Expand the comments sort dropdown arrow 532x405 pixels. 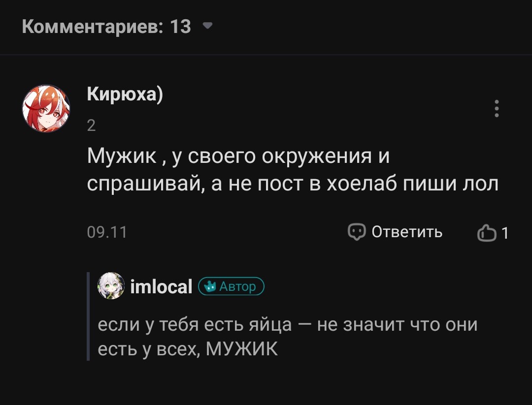tap(208, 26)
